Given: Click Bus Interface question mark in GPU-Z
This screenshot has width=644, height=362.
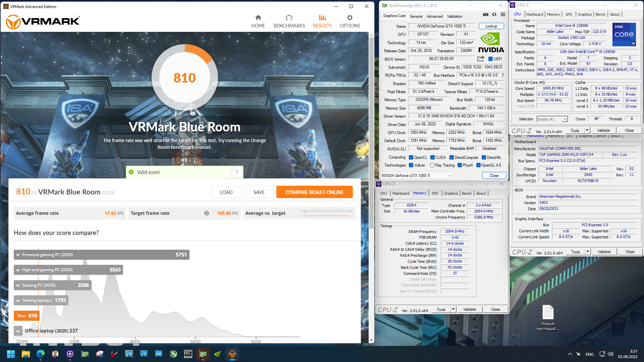Looking at the screenshot, I should tap(503, 75).
